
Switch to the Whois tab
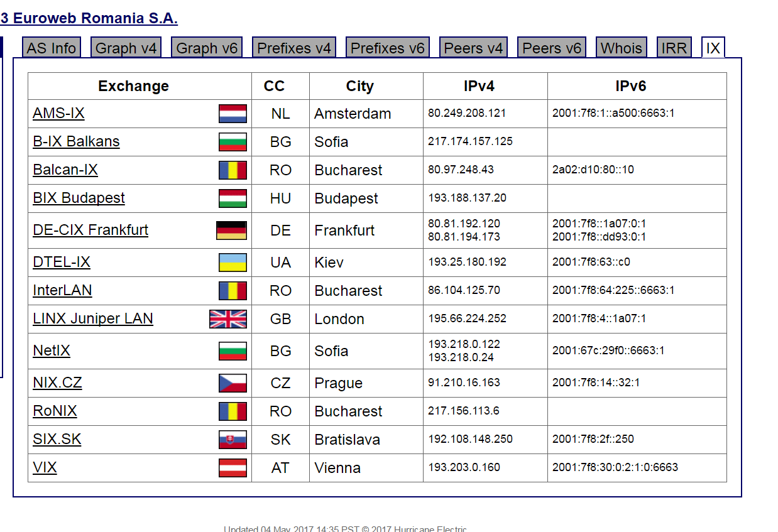(x=621, y=48)
